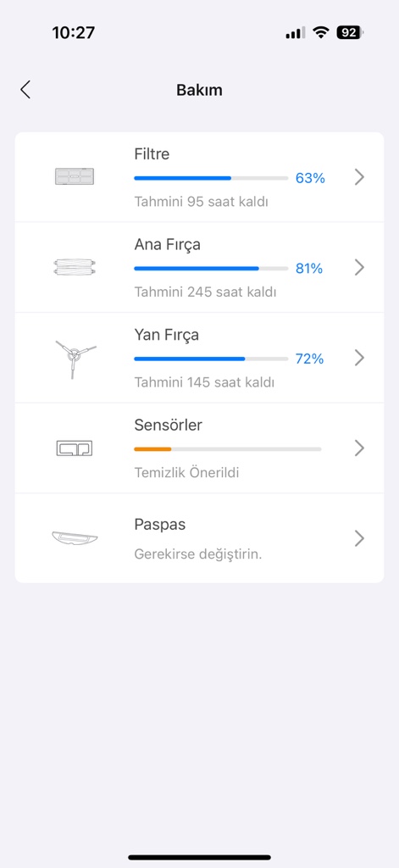Select the Sensörler row title
Screen dimensions: 399x868
[x=169, y=425]
